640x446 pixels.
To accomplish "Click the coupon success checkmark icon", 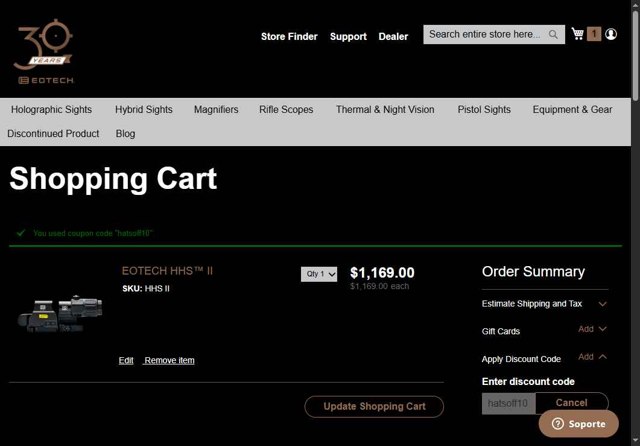I will point(20,233).
